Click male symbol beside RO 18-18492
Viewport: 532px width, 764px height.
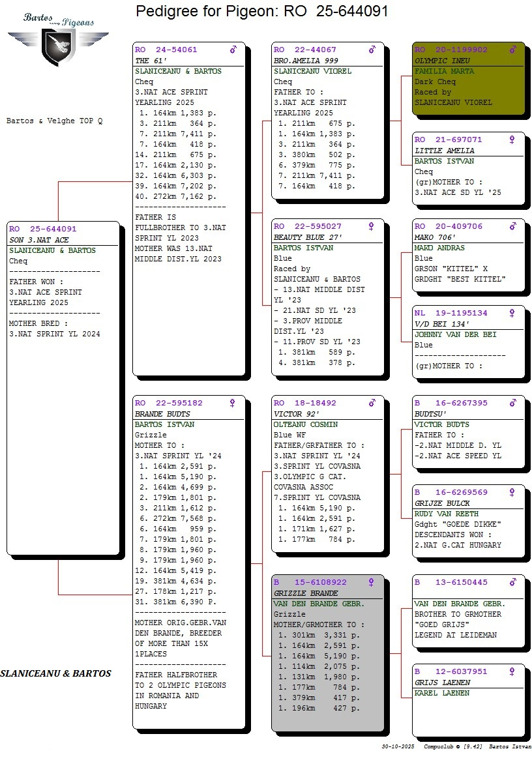[x=372, y=403]
